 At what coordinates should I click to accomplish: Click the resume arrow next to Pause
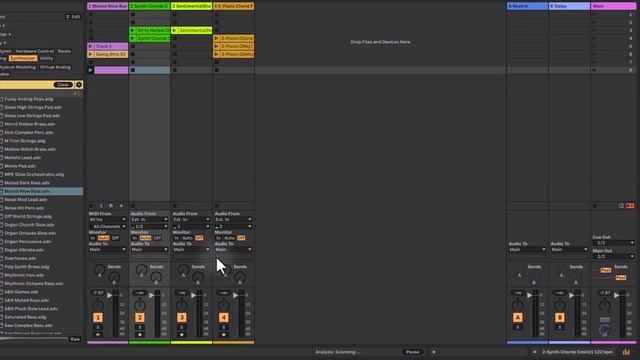(x=434, y=352)
